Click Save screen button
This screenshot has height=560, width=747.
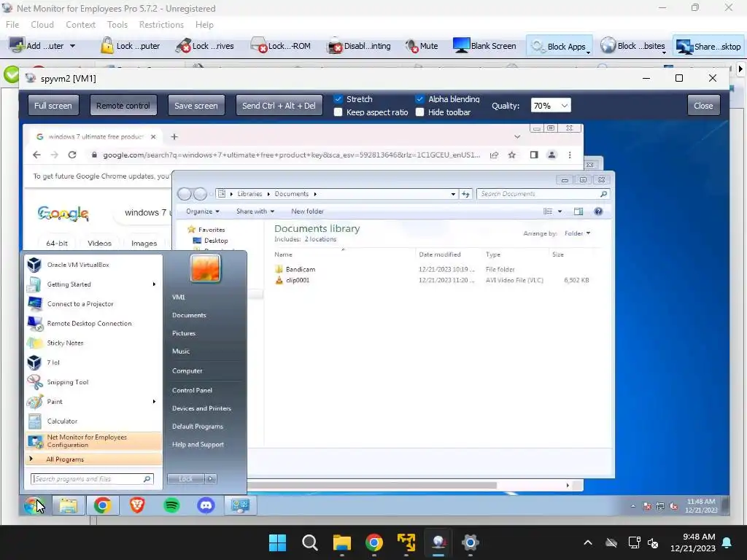pyautogui.click(x=196, y=105)
